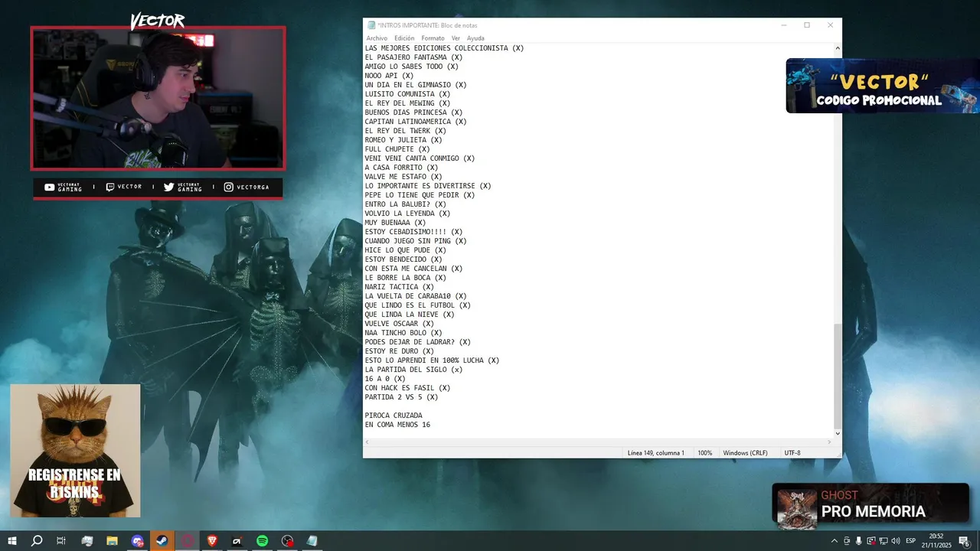Open the clock showing 20:52
Image resolution: width=980 pixels, height=551 pixels.
pos(936,541)
